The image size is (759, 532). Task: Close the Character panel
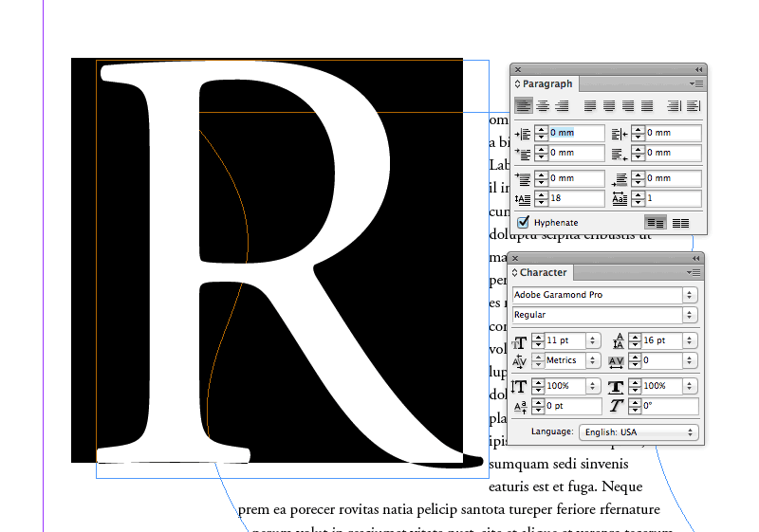pos(515,258)
